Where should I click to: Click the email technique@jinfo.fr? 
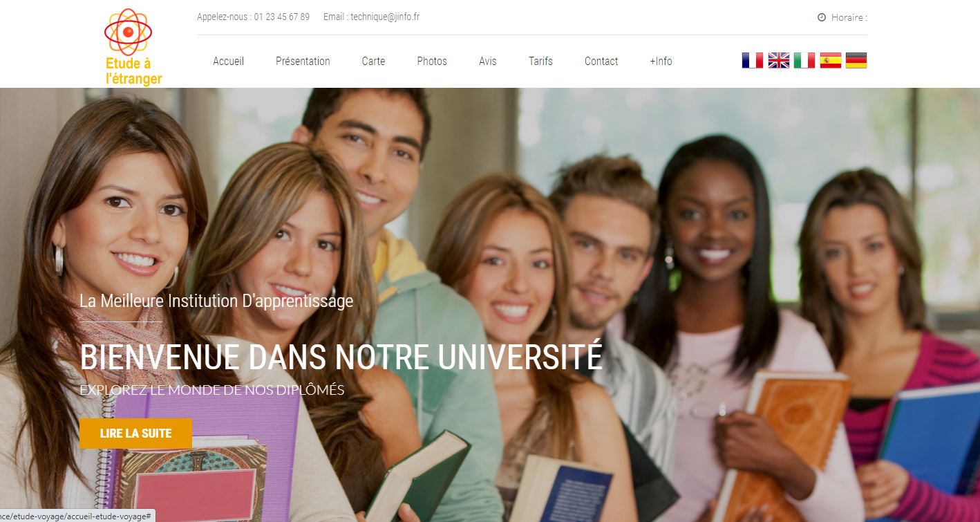[x=385, y=17]
